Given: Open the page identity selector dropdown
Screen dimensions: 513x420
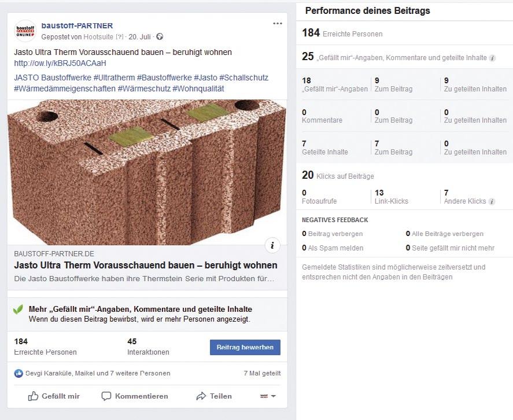Looking at the screenshot, I should pyautogui.click(x=268, y=396).
